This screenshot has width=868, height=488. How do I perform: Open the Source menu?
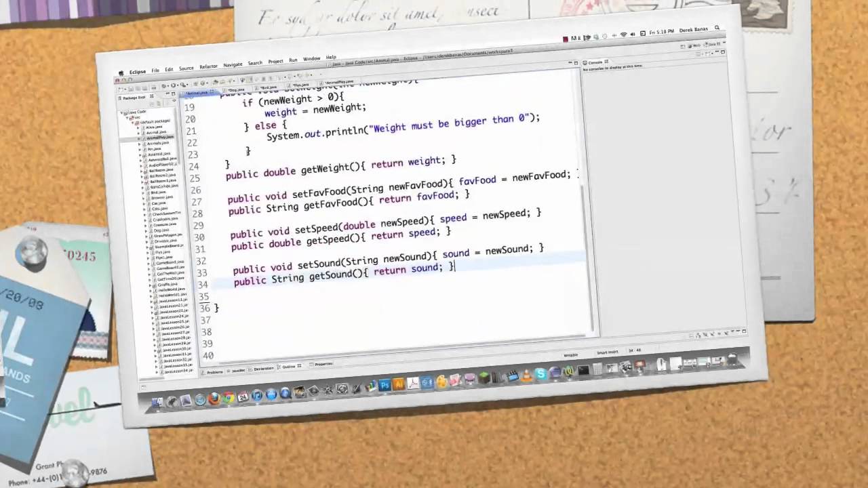186,68
